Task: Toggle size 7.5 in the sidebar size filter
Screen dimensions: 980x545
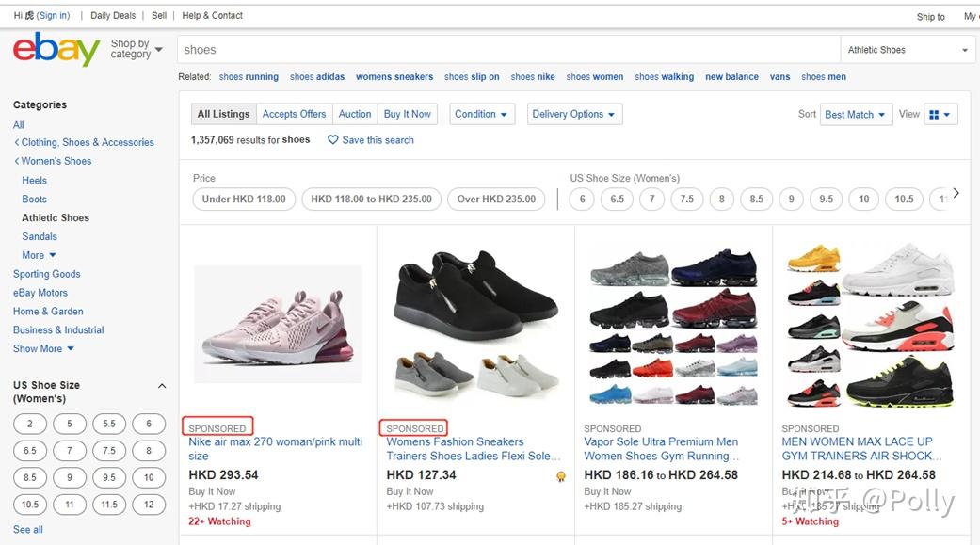Action: [109, 451]
